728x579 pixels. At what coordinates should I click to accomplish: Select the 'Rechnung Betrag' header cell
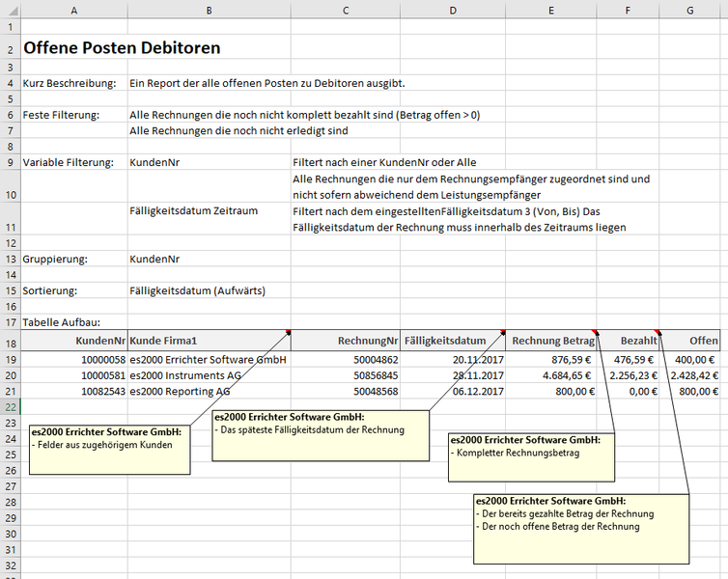click(551, 341)
